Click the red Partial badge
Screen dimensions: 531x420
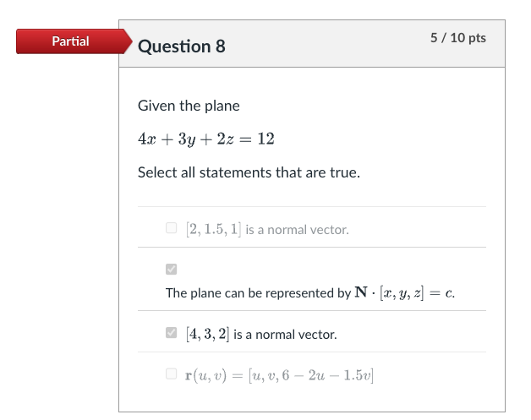pyautogui.click(x=70, y=41)
